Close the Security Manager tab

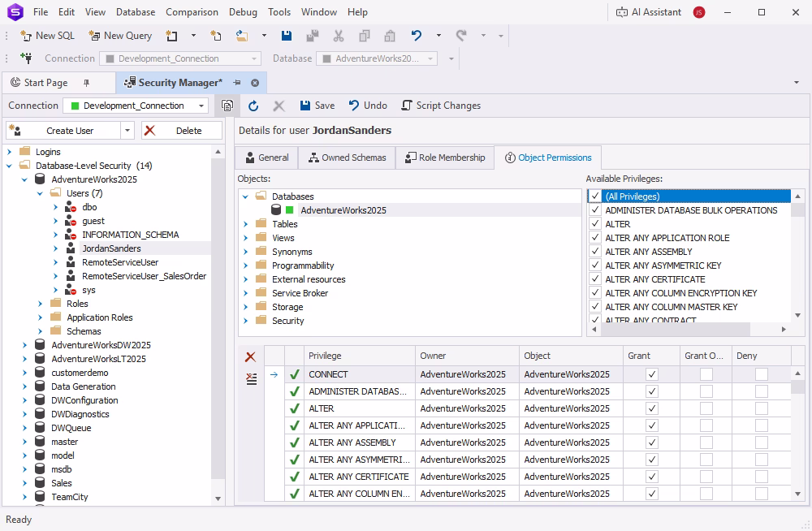(x=255, y=83)
